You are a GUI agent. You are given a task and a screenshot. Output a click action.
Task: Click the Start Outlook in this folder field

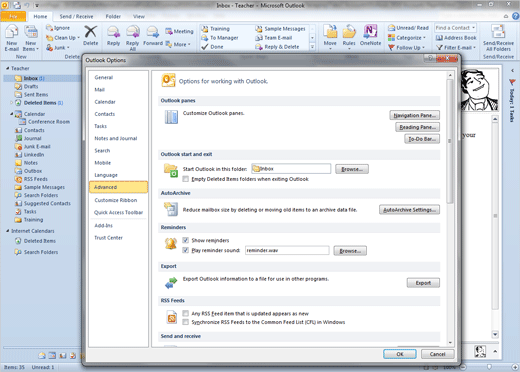(x=291, y=169)
